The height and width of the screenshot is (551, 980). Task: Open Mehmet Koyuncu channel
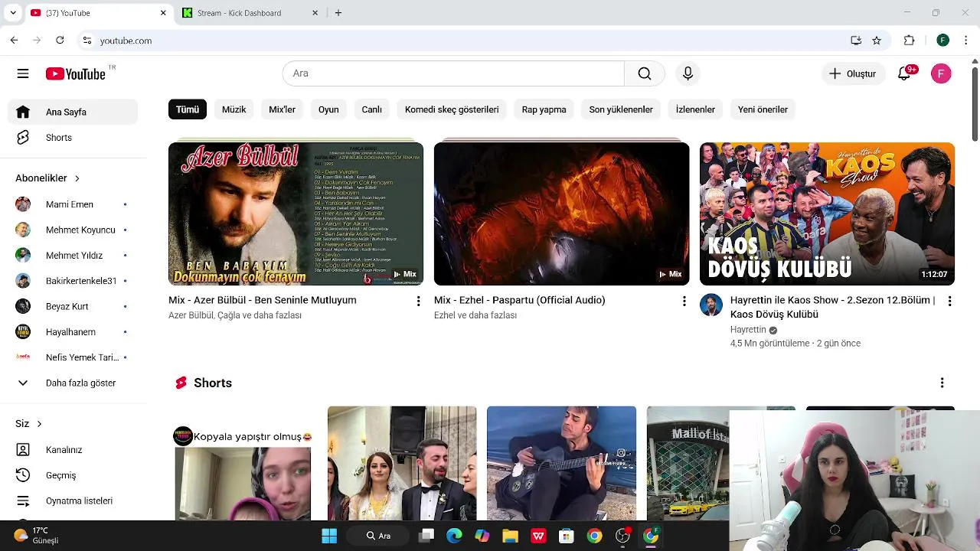[x=73, y=230]
